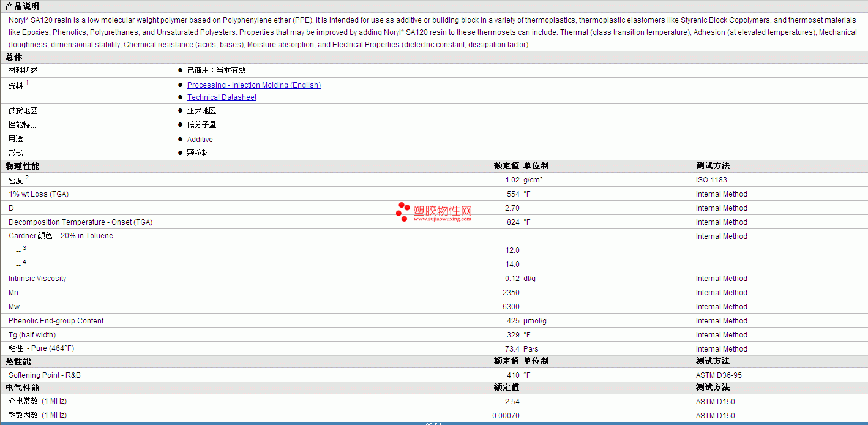This screenshot has width=868, height=425.
Task: Select the 耗散因数 (1 MHz) label
Action: pyautogui.click(x=37, y=415)
